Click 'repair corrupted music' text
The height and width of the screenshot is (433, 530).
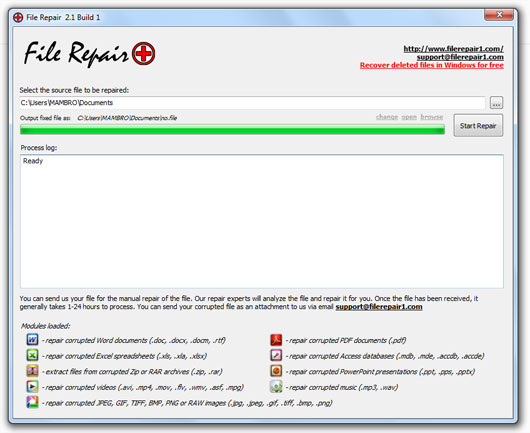pyautogui.click(x=343, y=387)
